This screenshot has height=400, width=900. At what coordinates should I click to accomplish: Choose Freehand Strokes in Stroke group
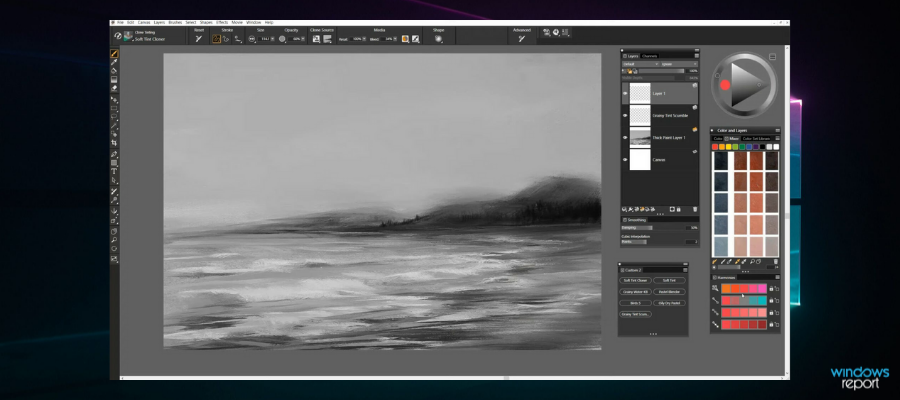pyautogui.click(x=216, y=39)
